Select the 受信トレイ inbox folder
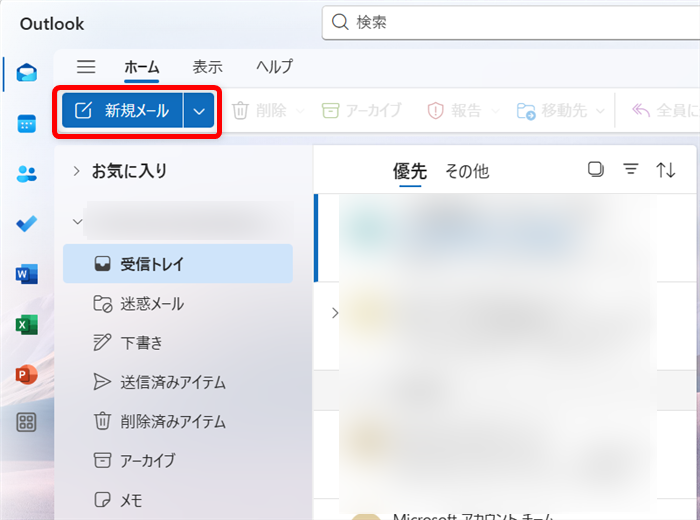700x520 pixels. tap(178, 264)
